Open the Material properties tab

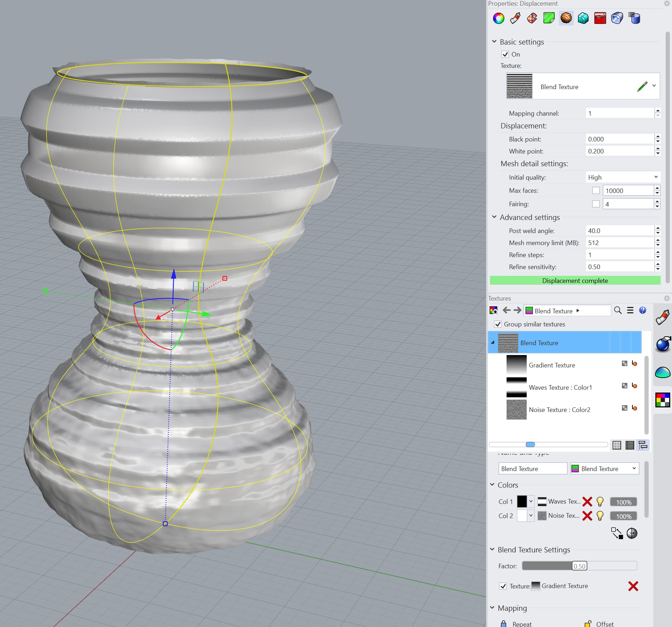515,18
